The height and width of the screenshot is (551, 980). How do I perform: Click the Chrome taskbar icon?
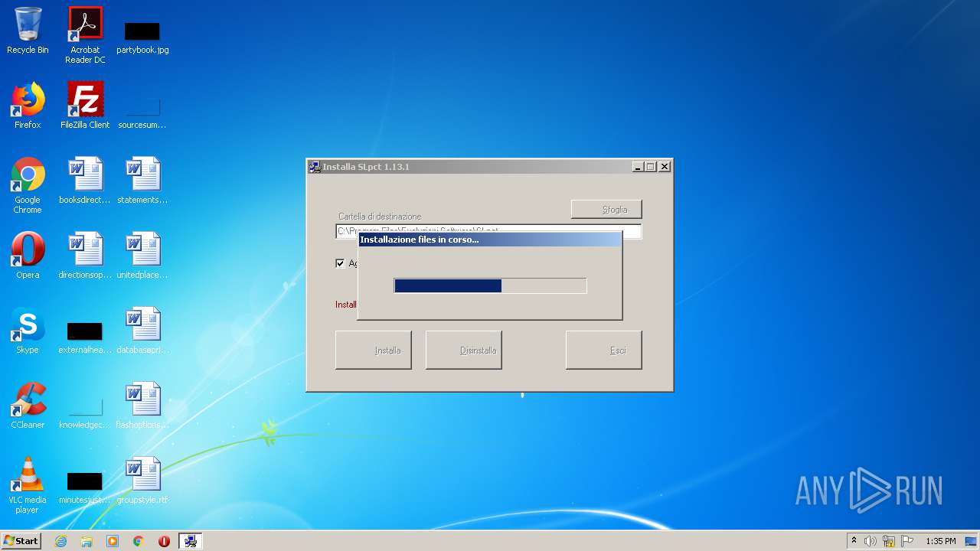138,541
